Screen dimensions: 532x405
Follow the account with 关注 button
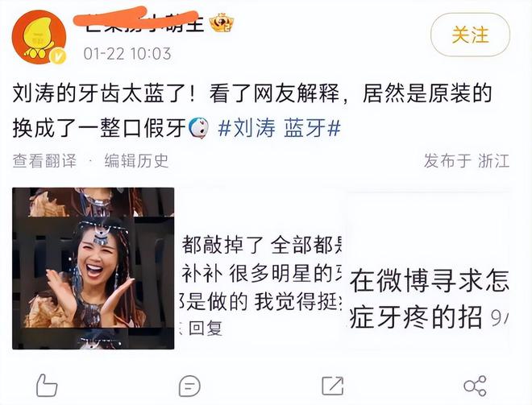click(470, 35)
